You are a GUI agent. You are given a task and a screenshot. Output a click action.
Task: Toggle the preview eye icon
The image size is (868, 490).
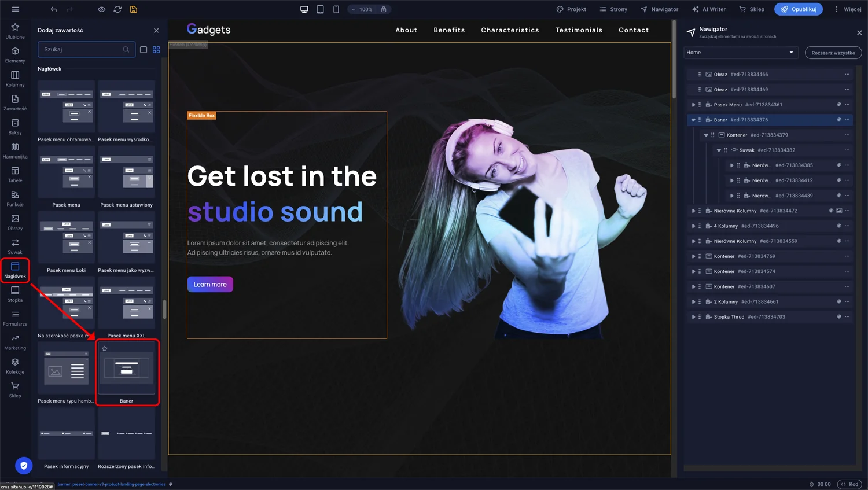(101, 9)
